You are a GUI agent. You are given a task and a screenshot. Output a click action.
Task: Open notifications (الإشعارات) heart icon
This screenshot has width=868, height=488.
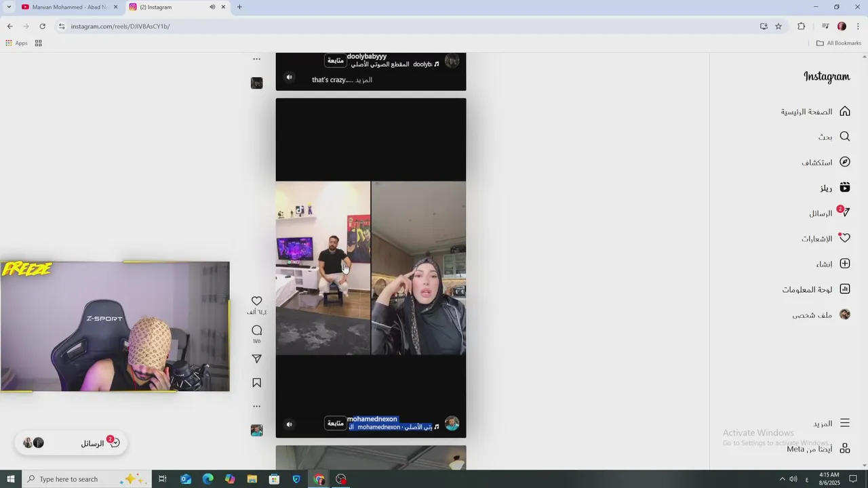click(x=845, y=239)
